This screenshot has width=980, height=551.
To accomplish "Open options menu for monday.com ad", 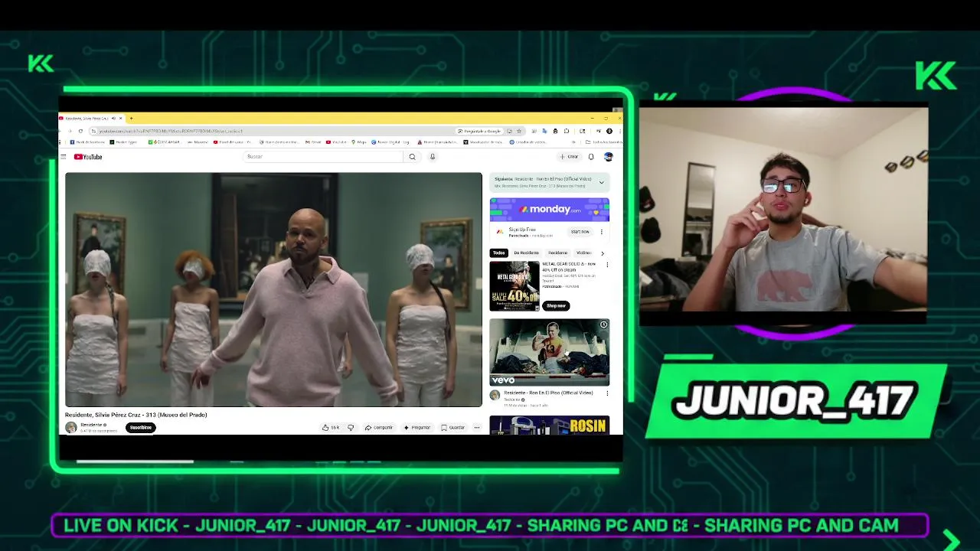I will [602, 232].
